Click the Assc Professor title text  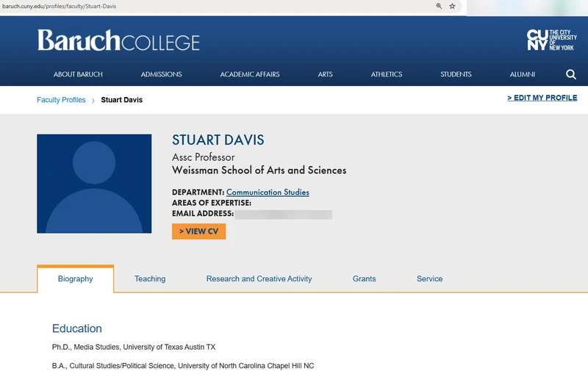tap(204, 157)
